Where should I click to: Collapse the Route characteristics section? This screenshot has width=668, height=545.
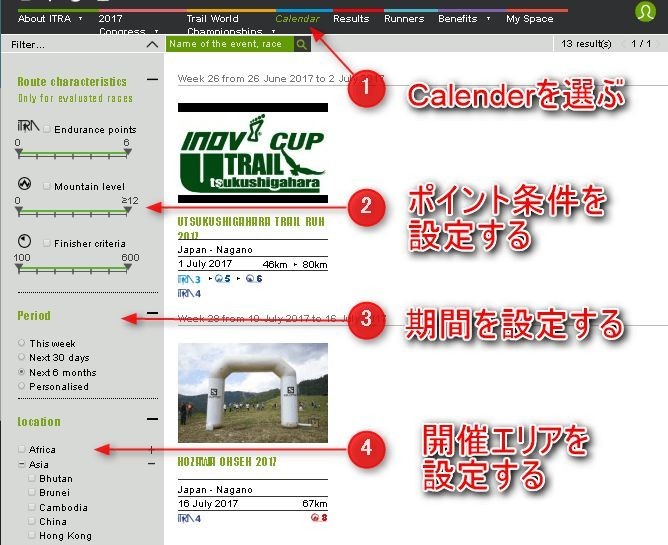click(152, 79)
